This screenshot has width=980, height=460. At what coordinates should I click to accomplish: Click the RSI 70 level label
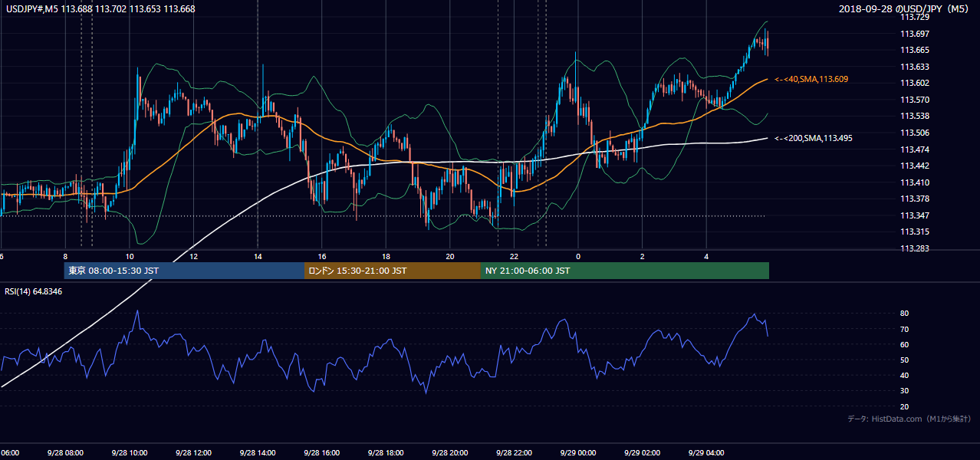pos(905,329)
